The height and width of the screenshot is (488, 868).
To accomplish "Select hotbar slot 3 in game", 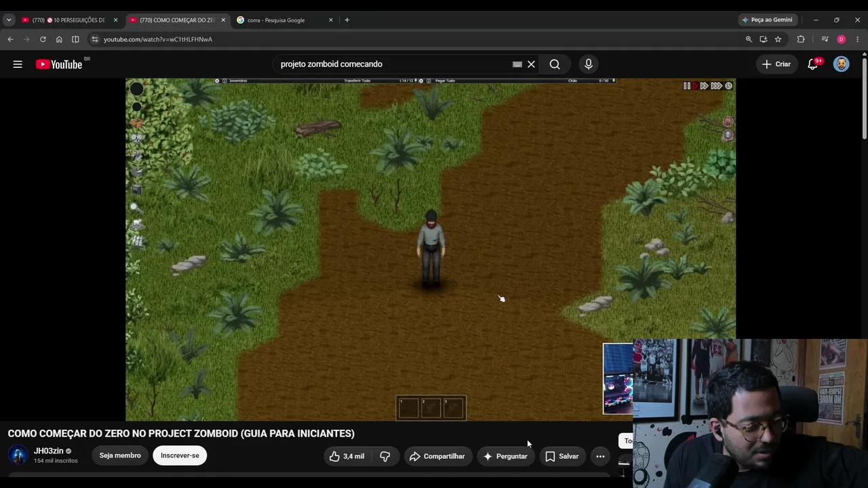I will tap(453, 408).
